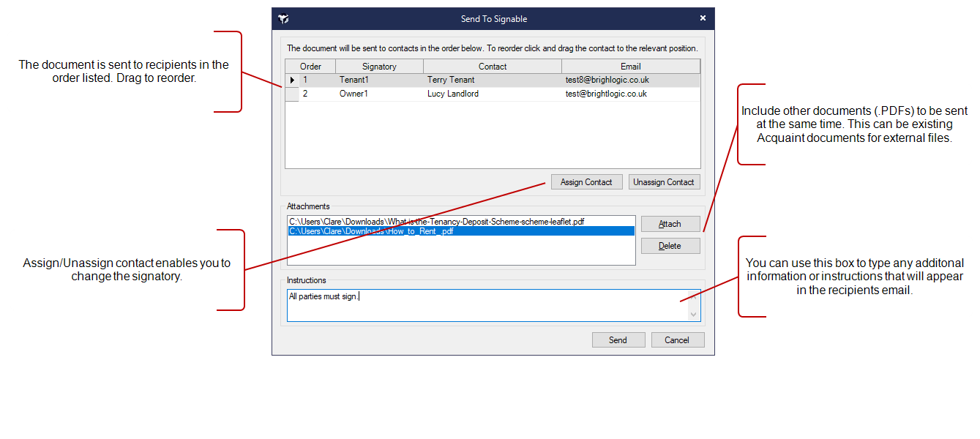This screenshot has height=439, width=980.
Task: Sort by the Order column header
Action: coord(310,67)
